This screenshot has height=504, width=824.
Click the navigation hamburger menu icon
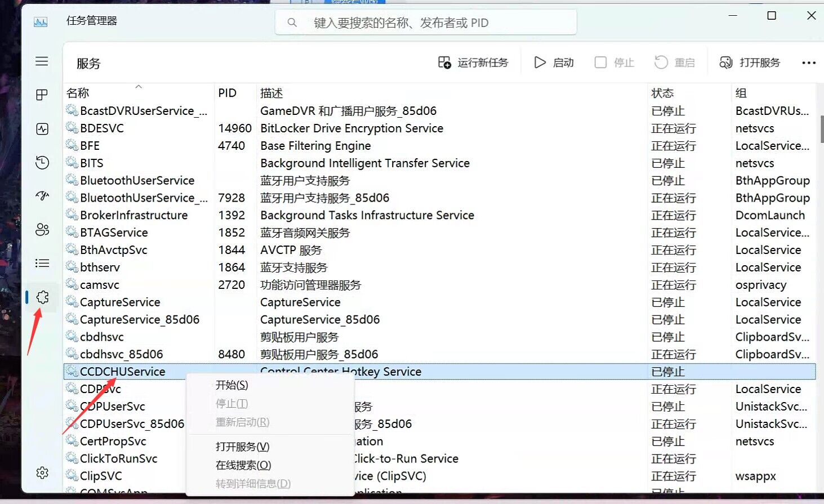[x=41, y=61]
